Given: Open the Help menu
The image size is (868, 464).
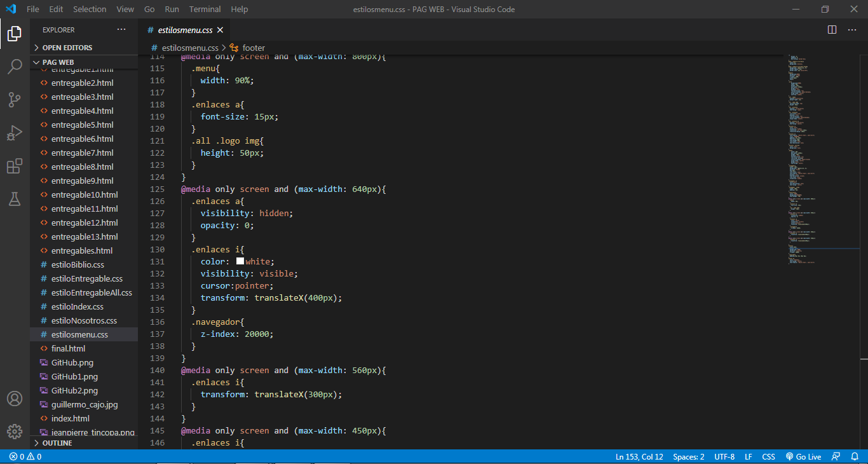Looking at the screenshot, I should coord(240,10).
